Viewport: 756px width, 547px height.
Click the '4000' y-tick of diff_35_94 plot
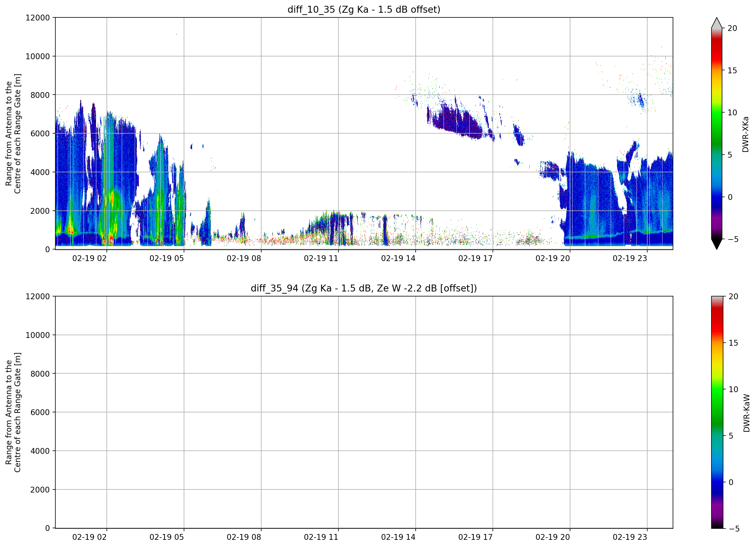(40, 451)
